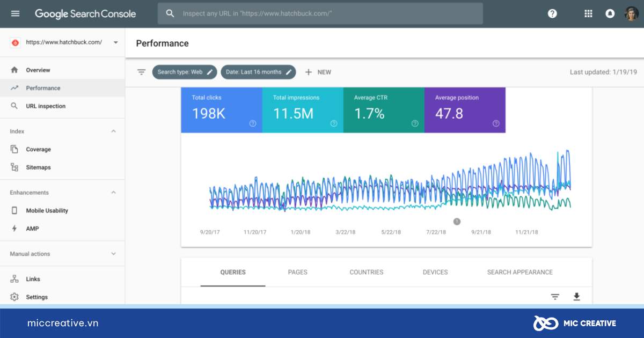Click the Performance page heading

click(x=163, y=43)
